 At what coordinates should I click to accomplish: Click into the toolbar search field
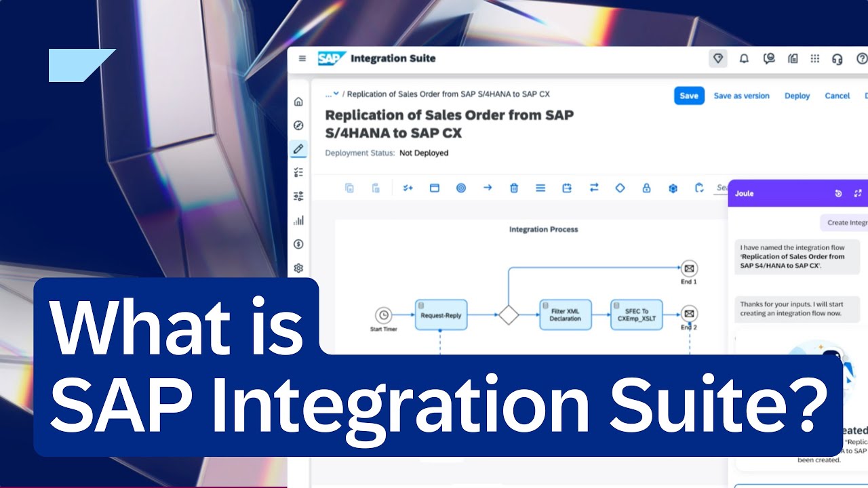click(722, 188)
